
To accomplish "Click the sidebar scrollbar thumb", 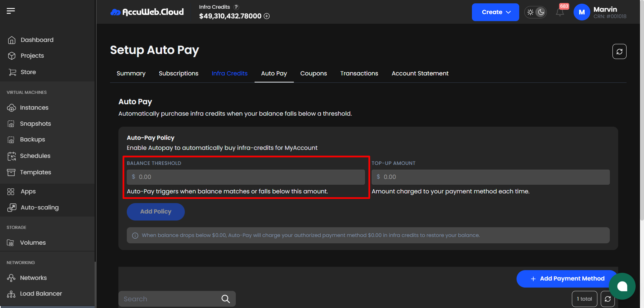I will tap(96, 284).
